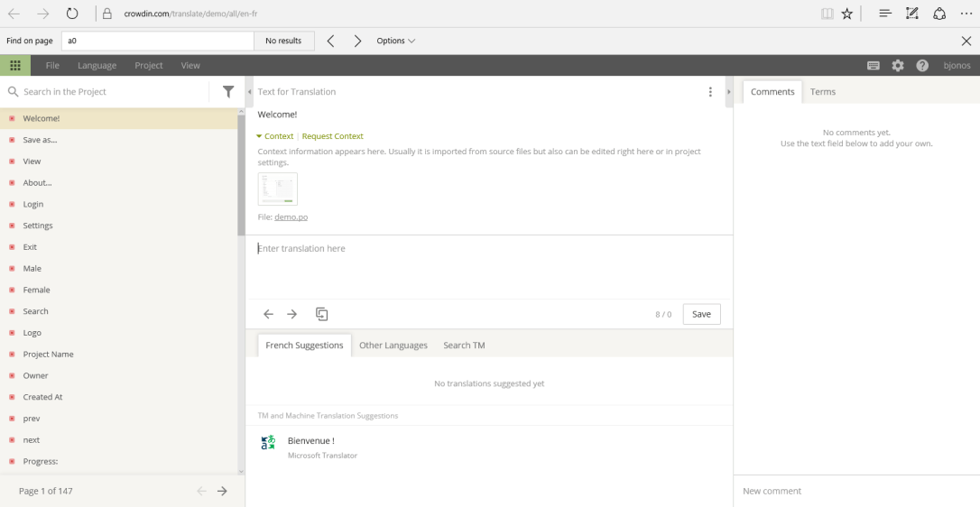980x507 pixels.
Task: Click the Request Context link
Action: tap(332, 136)
